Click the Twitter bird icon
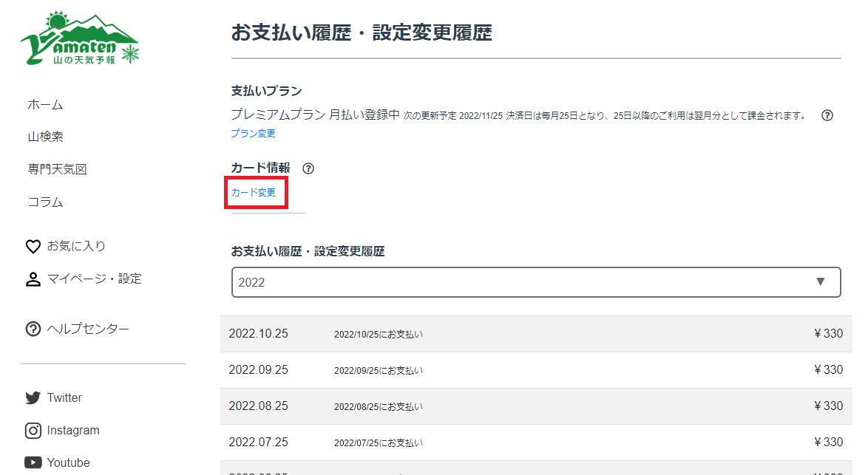The image size is (868, 475). 33,398
